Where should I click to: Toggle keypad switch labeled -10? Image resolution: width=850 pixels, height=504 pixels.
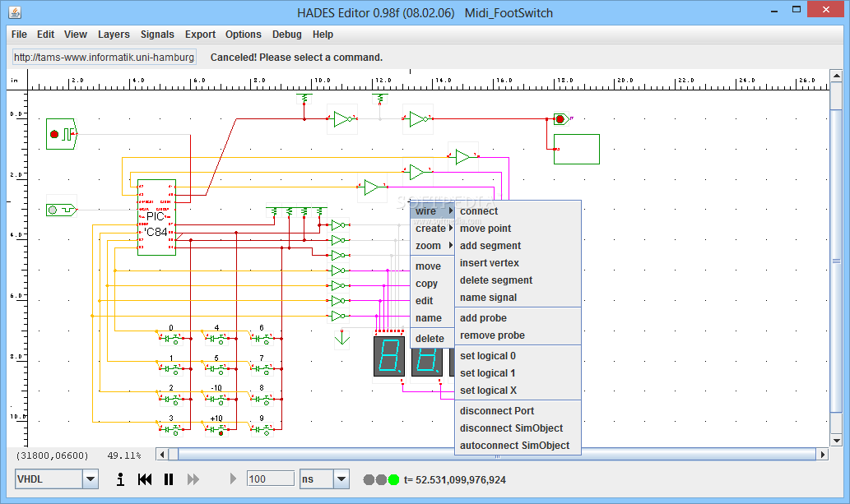tap(217, 400)
